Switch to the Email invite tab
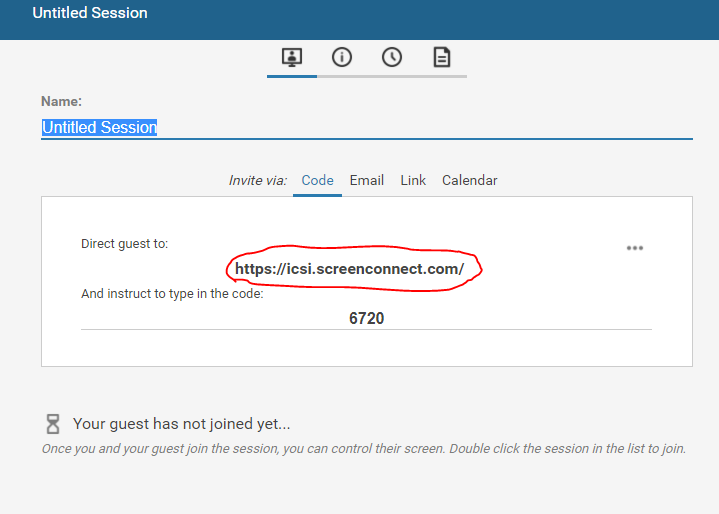The height and width of the screenshot is (514, 719). click(366, 180)
